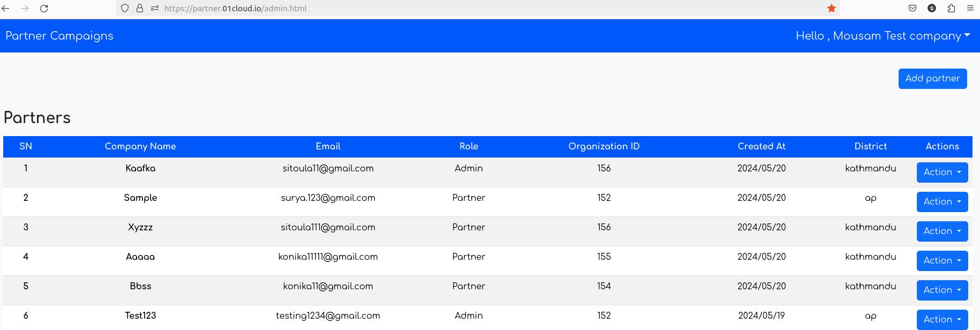The height and width of the screenshot is (330, 980).
Task: Click the browser forward arrow
Action: click(25, 8)
